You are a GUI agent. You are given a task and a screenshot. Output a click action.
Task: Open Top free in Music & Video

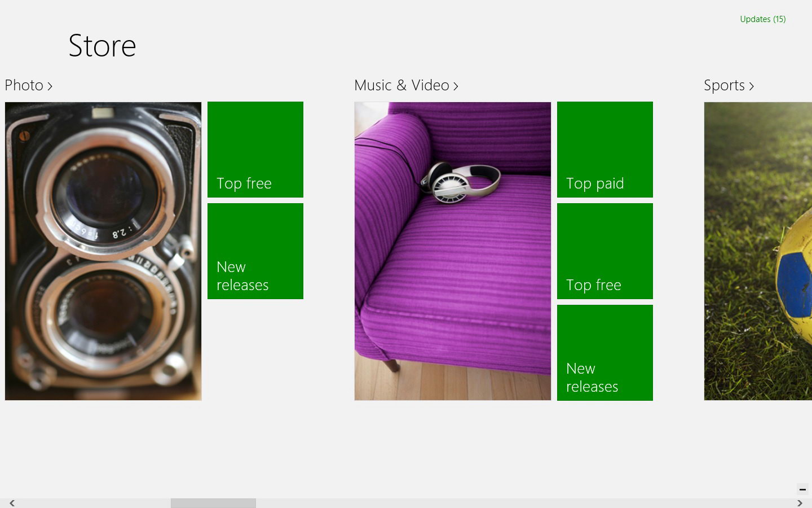click(605, 251)
